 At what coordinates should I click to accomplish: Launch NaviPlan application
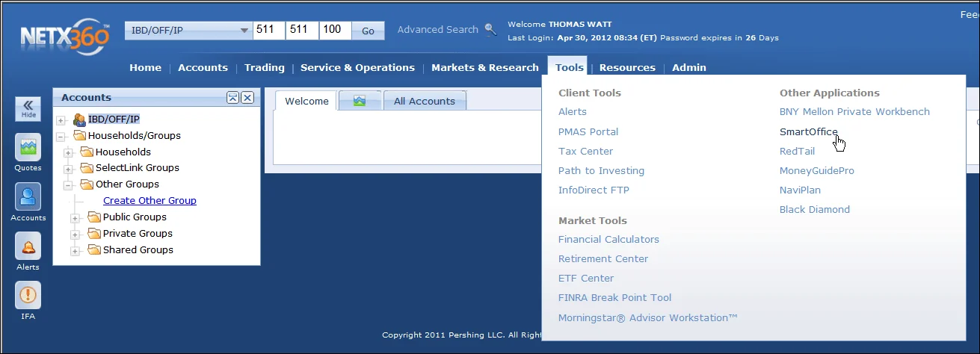(800, 190)
